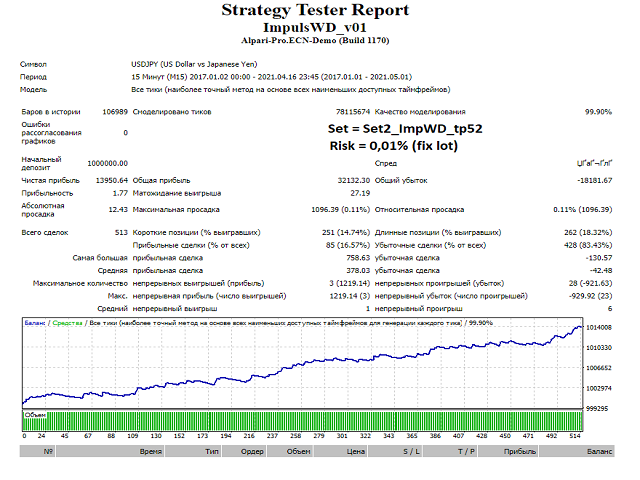Click the Средства legend label on chart
Image resolution: width=640 pixels, height=480 pixels.
coord(68,322)
